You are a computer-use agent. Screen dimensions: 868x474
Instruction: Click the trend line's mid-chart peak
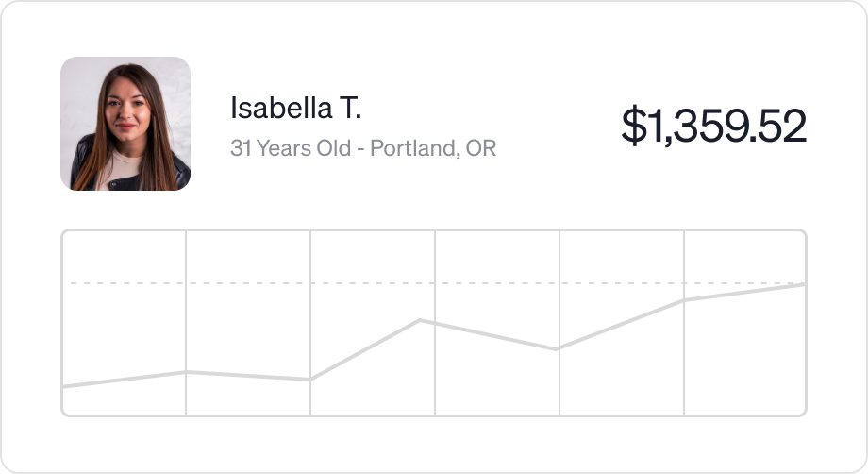[420, 321]
